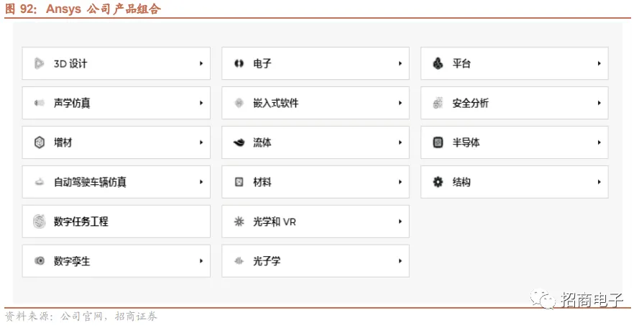This screenshot has height=328, width=644.
Task: Expand the 光子学 submenu arrow
Action: [400, 261]
